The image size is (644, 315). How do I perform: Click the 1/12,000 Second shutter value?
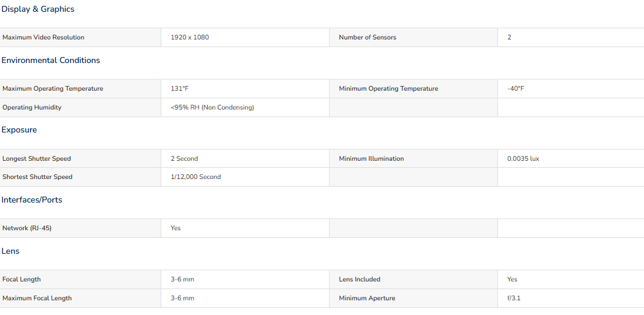click(196, 177)
